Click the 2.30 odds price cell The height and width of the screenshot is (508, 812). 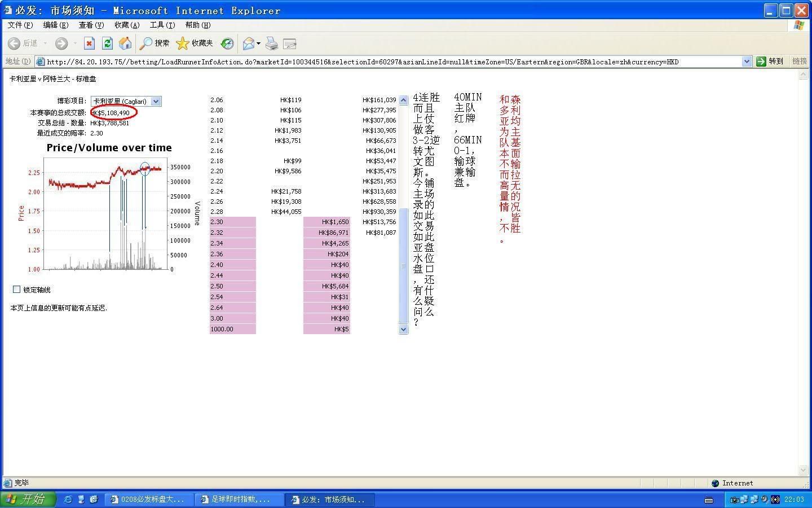(232, 222)
